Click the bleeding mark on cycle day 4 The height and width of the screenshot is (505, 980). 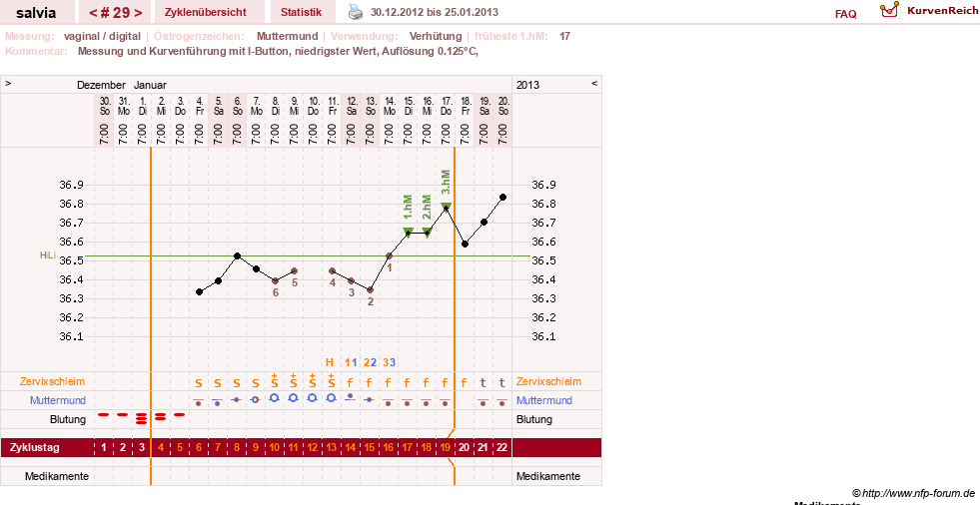coord(161,416)
